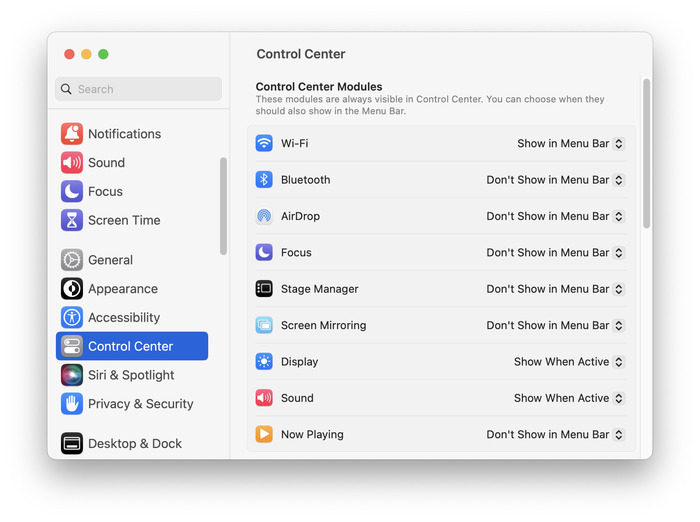Click the Screen Mirroring module icon
Screen dimensions: 700x522
click(x=264, y=325)
